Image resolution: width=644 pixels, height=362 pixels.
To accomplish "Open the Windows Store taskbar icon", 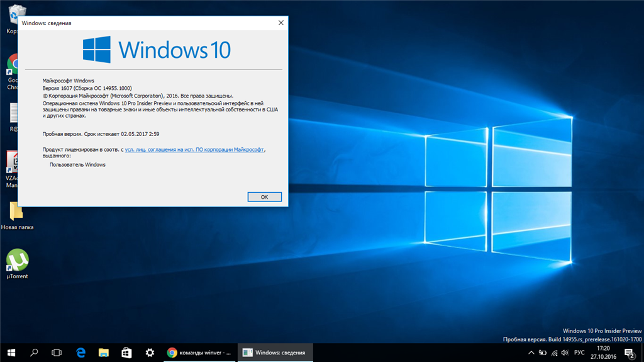I will pos(126,353).
